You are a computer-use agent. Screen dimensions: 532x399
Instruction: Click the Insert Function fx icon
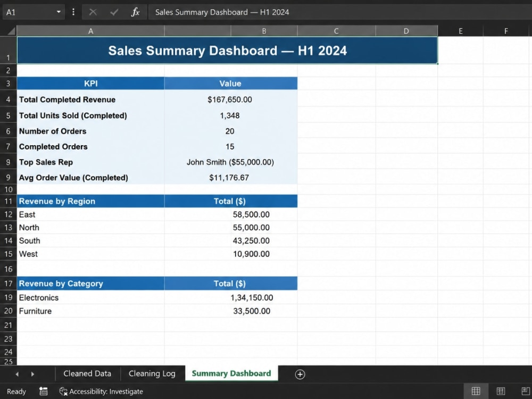135,12
